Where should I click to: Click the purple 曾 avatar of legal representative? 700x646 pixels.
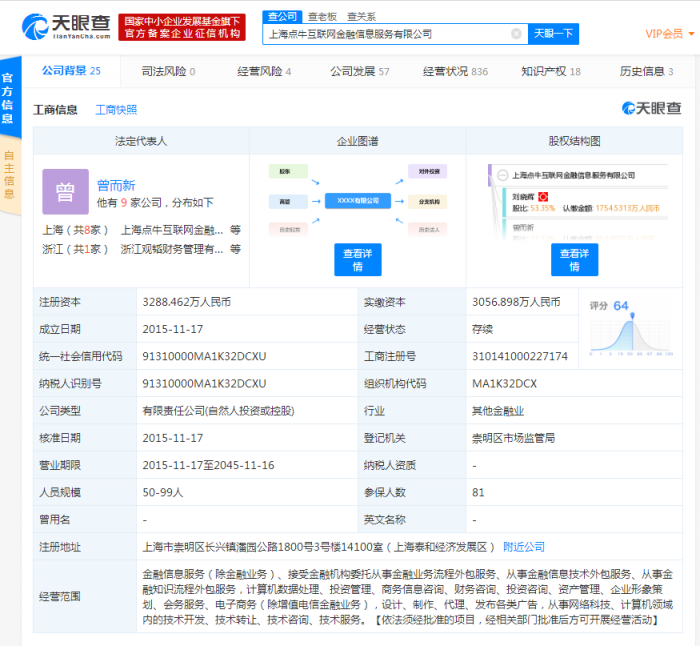[x=64, y=192]
